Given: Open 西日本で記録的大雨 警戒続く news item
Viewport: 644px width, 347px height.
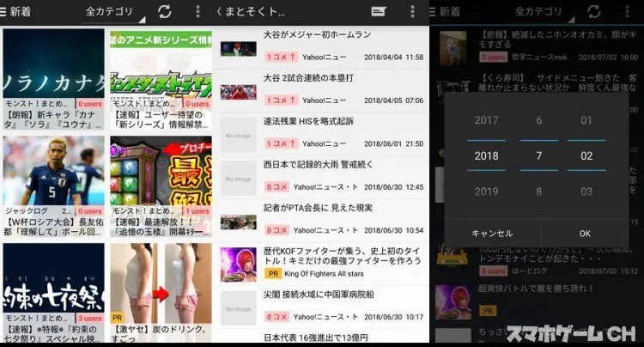Looking at the screenshot, I should point(321,177).
